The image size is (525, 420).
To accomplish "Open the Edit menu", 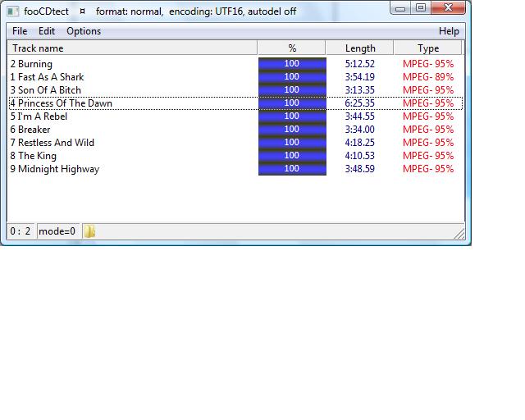I will [47, 31].
